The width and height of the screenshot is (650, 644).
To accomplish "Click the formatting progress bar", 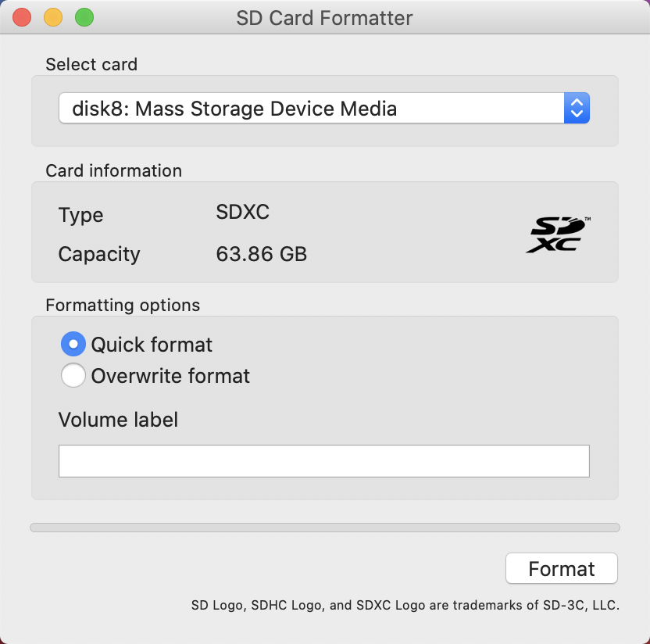I will [x=325, y=528].
